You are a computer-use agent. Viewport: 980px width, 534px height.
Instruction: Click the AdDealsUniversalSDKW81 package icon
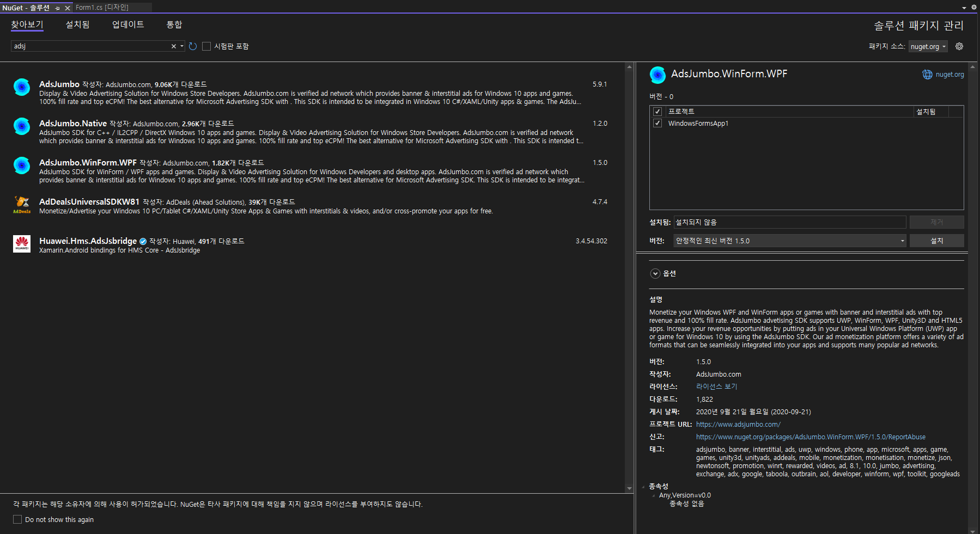(22, 205)
